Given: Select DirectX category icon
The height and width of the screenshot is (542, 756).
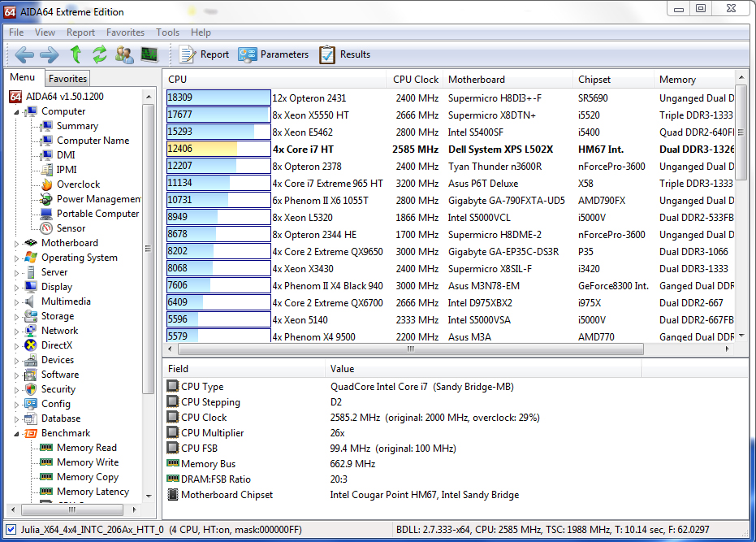Looking at the screenshot, I should pyautogui.click(x=30, y=345).
